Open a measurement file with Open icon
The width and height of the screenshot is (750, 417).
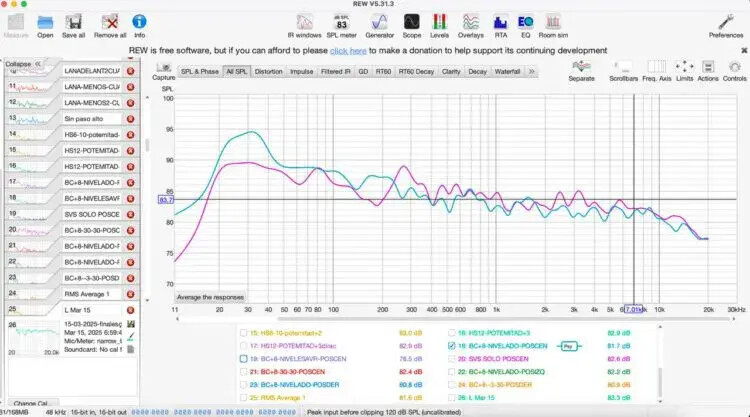click(45, 26)
